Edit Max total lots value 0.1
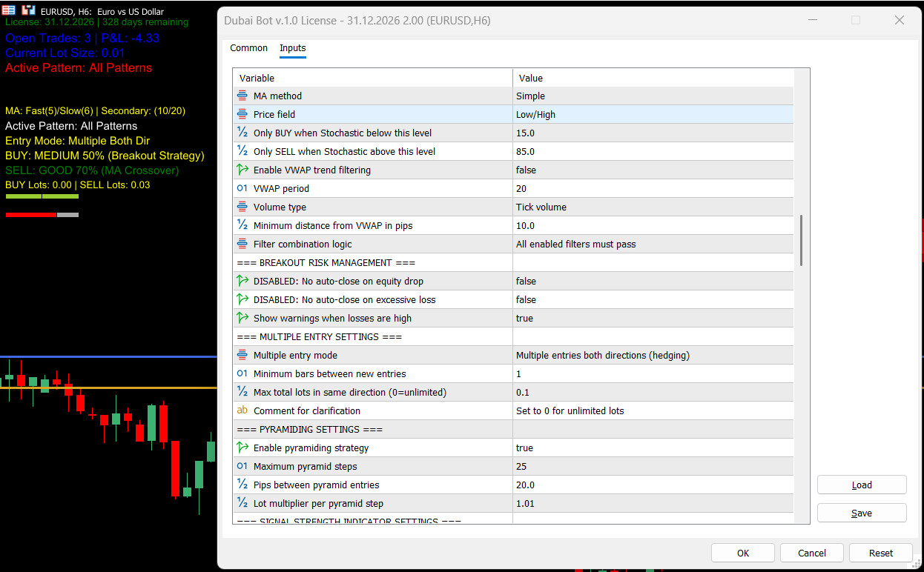Viewport: 924px width, 572px height. point(653,392)
